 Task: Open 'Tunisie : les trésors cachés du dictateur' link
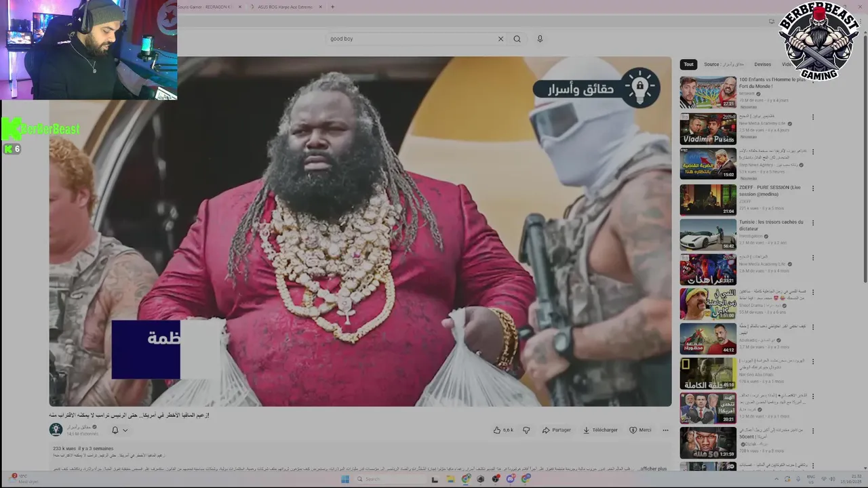click(771, 225)
